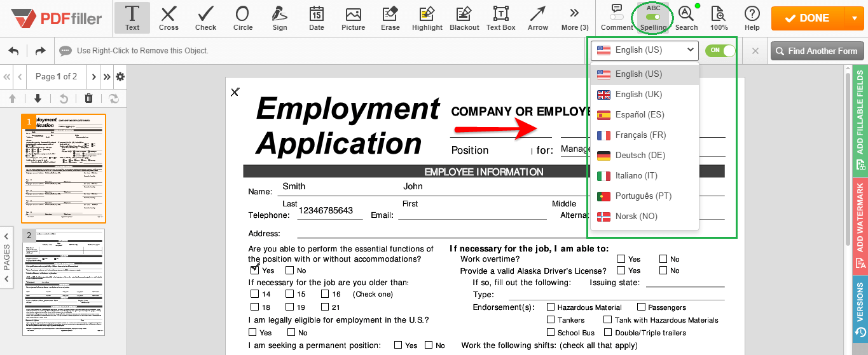Check No for legal U.S. employment
Viewport: 868px width, 355px height.
pos(291,332)
